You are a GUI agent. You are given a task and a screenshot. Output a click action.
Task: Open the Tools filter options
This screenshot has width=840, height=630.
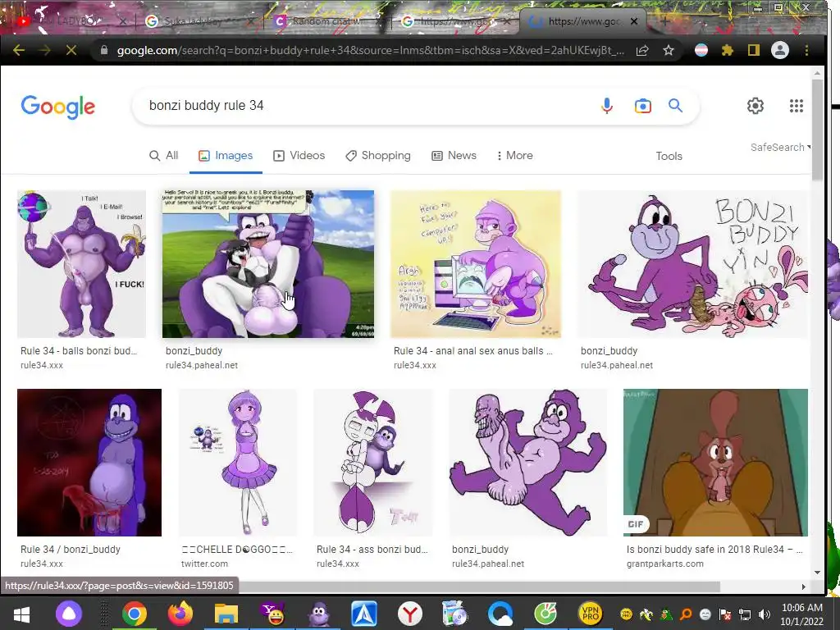(669, 156)
